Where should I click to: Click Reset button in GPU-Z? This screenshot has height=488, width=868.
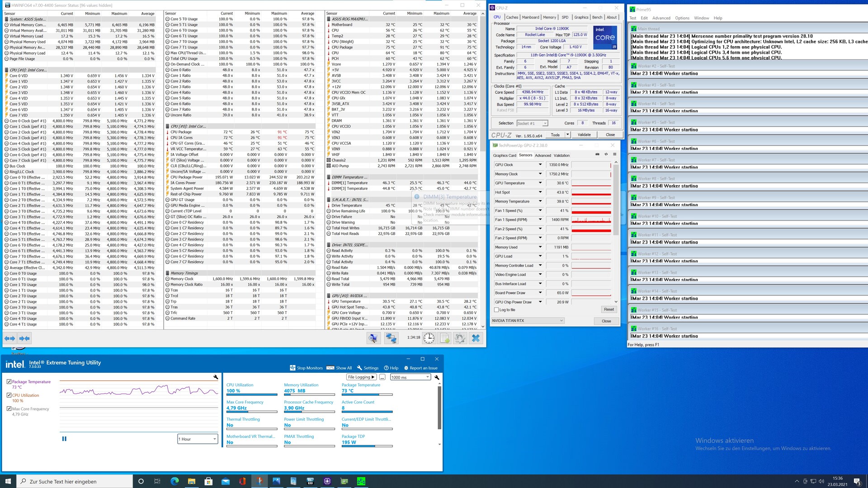pos(609,310)
